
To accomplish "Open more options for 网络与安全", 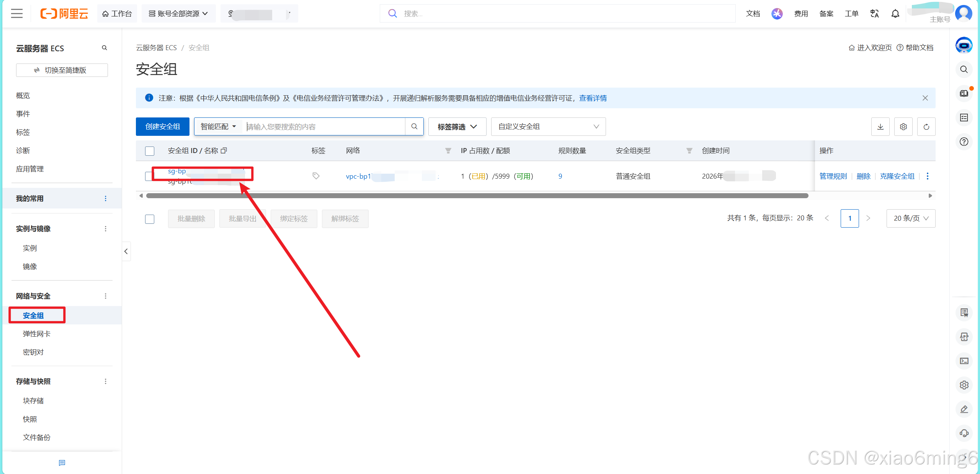I will tap(106, 296).
